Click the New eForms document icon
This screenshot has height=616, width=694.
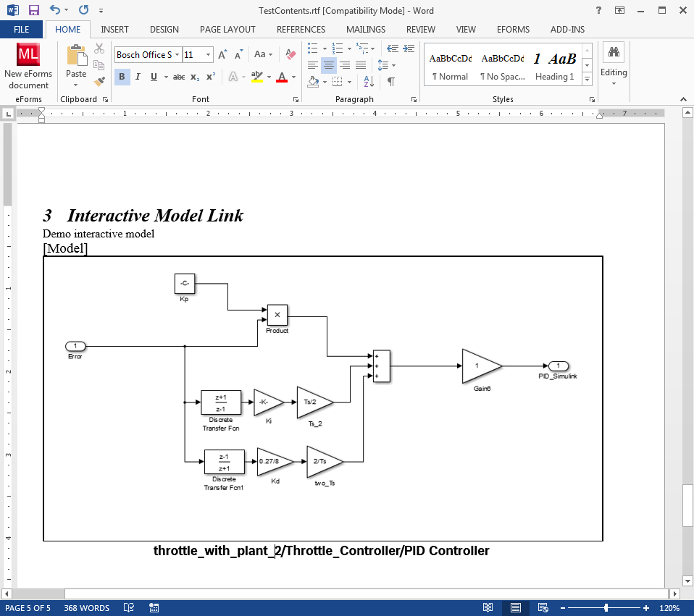click(x=28, y=56)
